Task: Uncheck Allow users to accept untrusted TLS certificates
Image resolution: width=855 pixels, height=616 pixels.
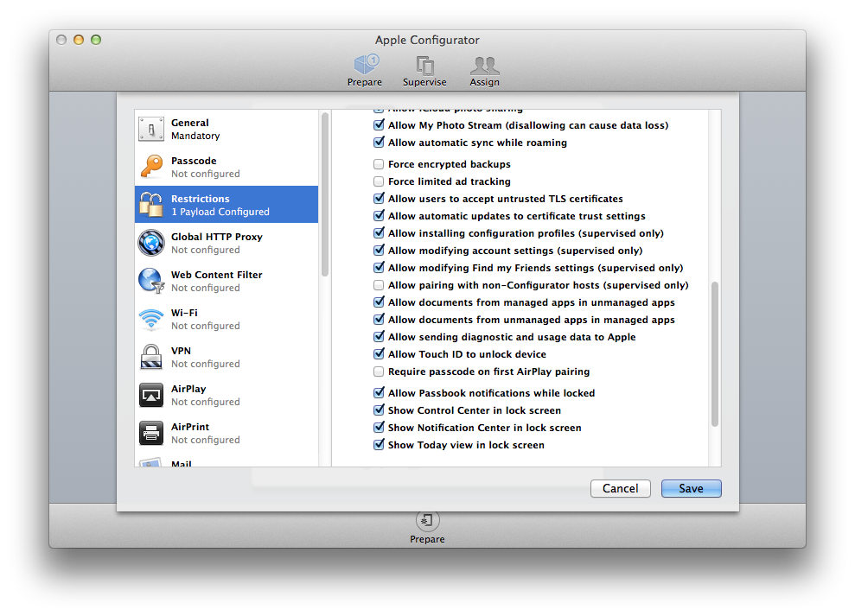Action: coord(379,199)
